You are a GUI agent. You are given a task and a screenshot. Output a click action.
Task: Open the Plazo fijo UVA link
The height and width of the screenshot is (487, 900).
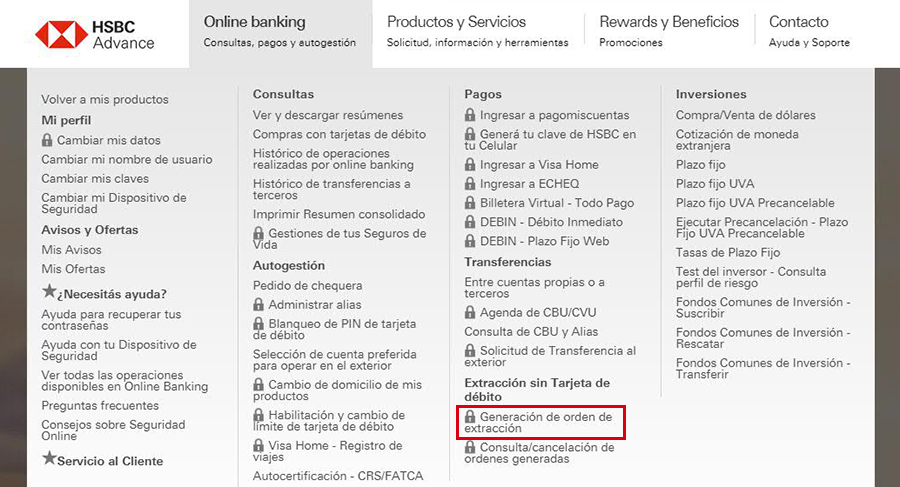pos(715,184)
